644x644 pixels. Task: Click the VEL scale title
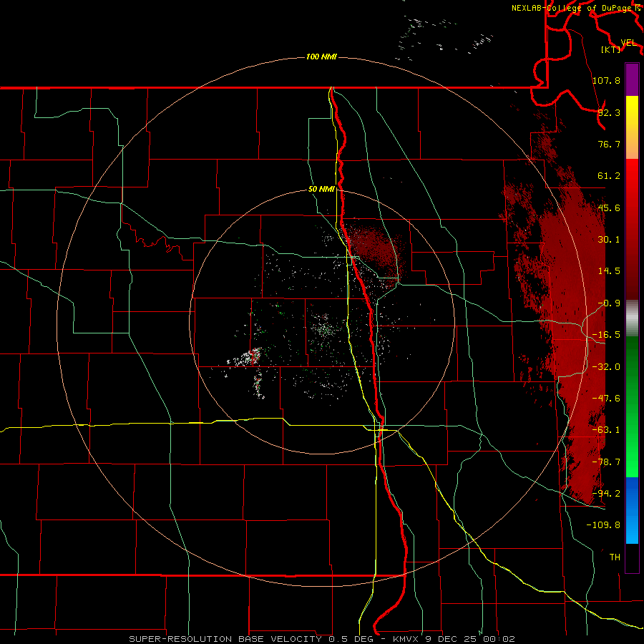(629, 43)
